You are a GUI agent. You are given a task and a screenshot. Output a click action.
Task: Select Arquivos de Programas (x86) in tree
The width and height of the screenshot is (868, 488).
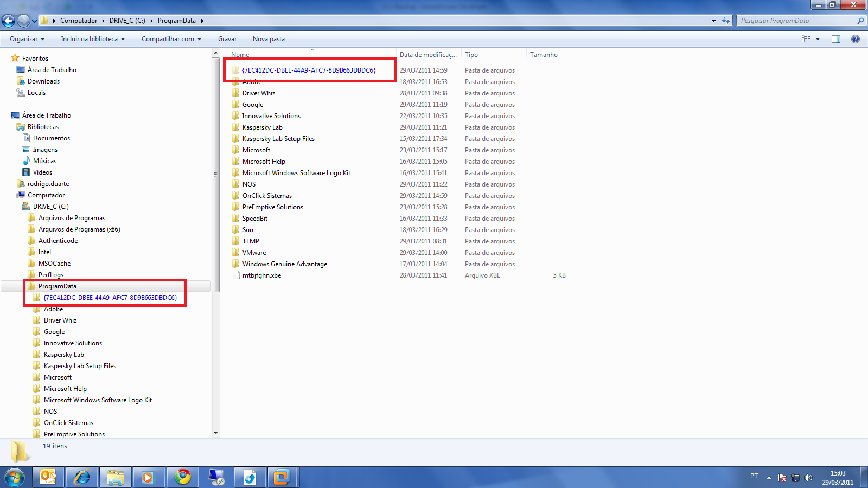(79, 229)
